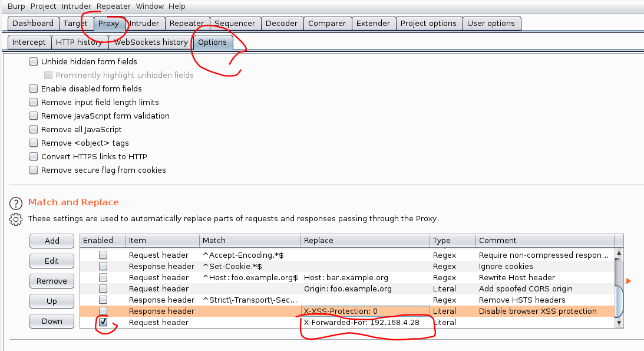This screenshot has width=644, height=351.
Task: Click the Remove rule button
Action: click(52, 281)
